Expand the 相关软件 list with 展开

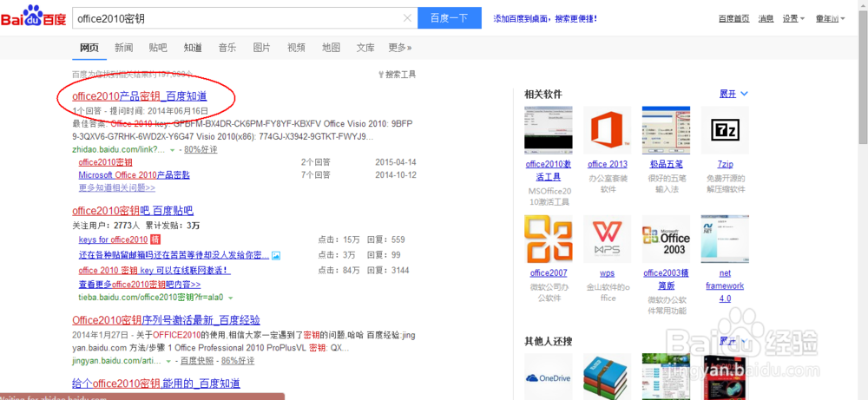[733, 94]
